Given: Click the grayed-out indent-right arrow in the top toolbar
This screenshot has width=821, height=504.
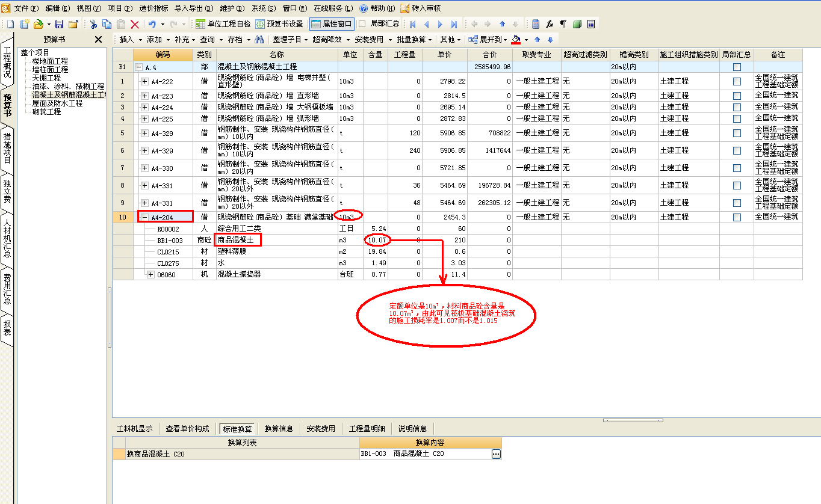Looking at the screenshot, I should (488, 24).
